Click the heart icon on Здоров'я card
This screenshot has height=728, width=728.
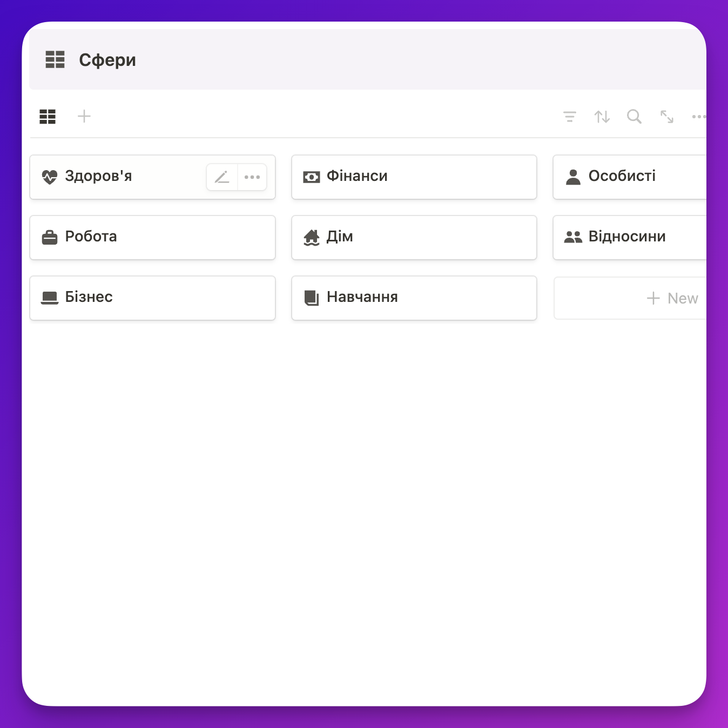point(50,177)
